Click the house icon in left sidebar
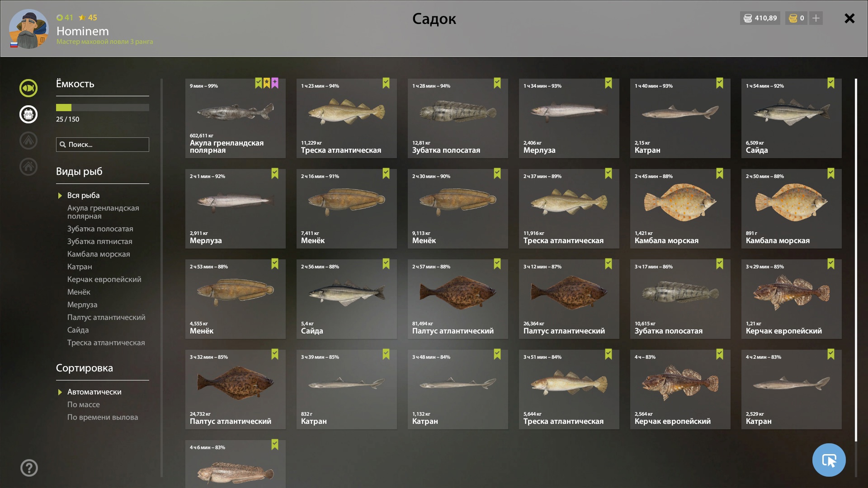 (28, 166)
